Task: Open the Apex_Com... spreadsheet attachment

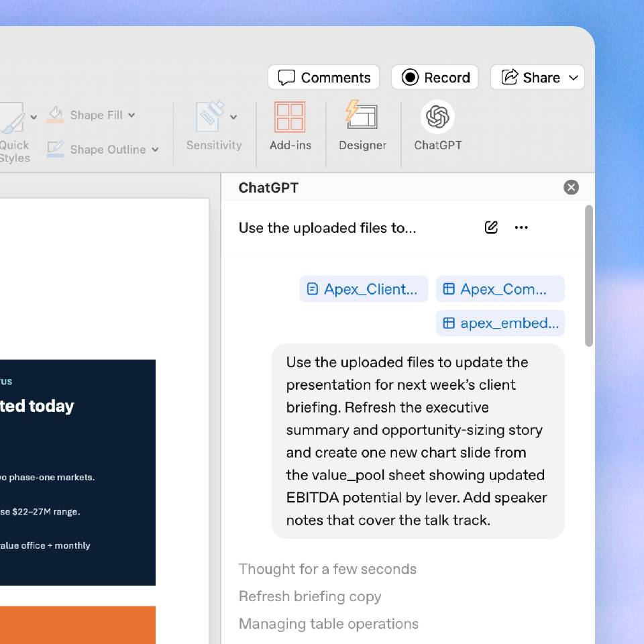Action: (500, 289)
